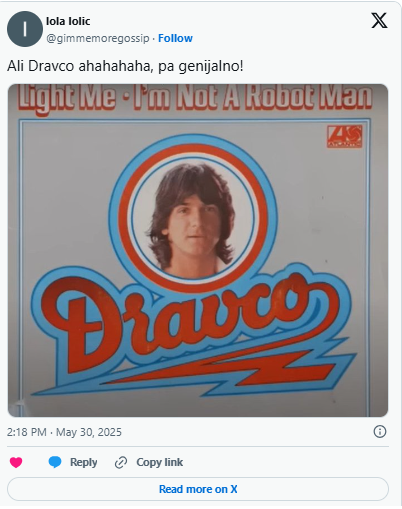This screenshot has height=509, width=402.
Task: Open the 2:18 PM May 30, 2025 timestamp
Action: (x=64, y=432)
